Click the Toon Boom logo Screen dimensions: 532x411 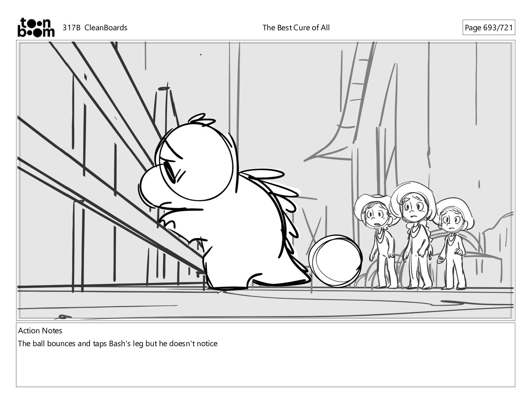[x=36, y=27]
